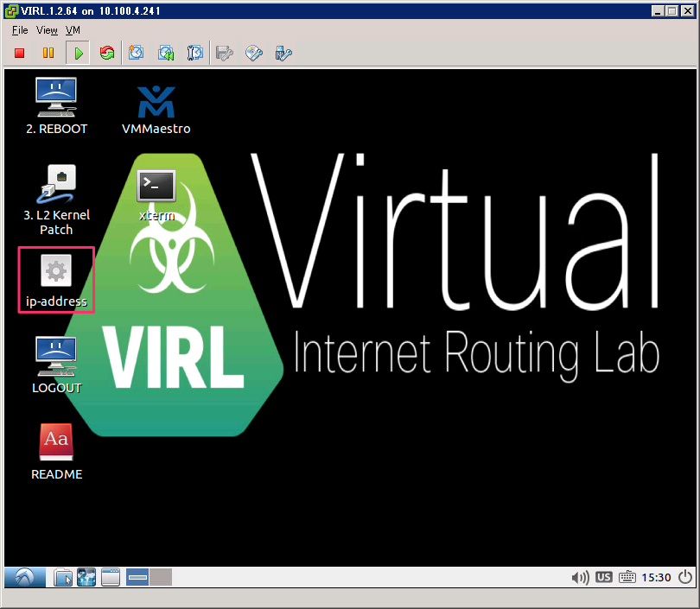Switch to second gray workspace in pager
Image resolution: width=700 pixels, height=609 pixels.
(x=161, y=577)
